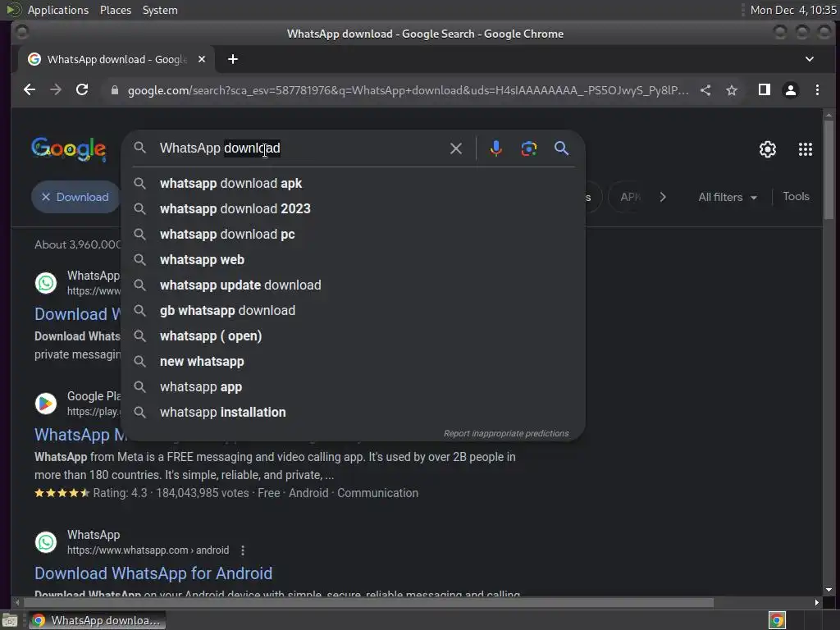This screenshot has width=840, height=630.
Task: Open Chrome side panel icon
Action: [765, 90]
